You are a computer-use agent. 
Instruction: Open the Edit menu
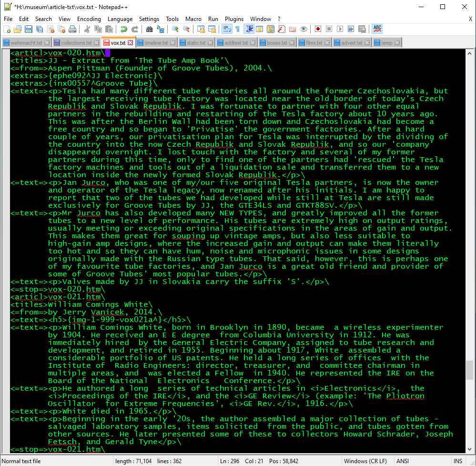[x=24, y=19]
